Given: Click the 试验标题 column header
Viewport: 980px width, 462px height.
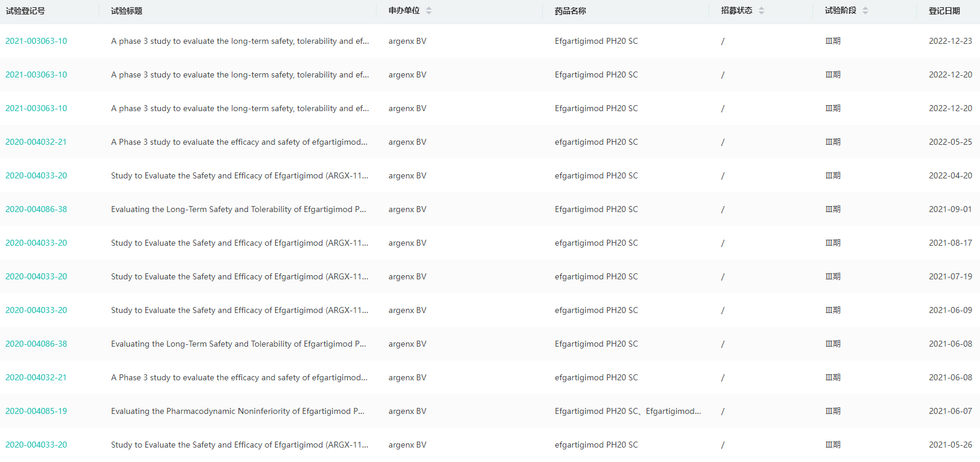Looking at the screenshot, I should tap(127, 11).
